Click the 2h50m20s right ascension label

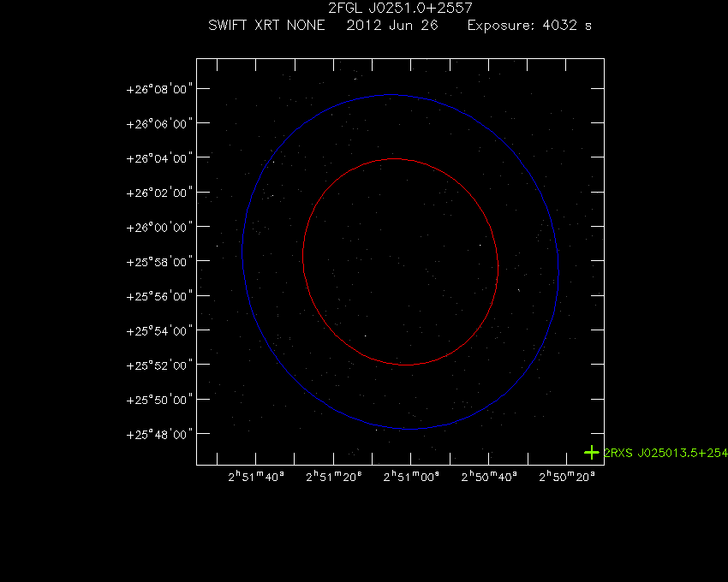click(567, 476)
